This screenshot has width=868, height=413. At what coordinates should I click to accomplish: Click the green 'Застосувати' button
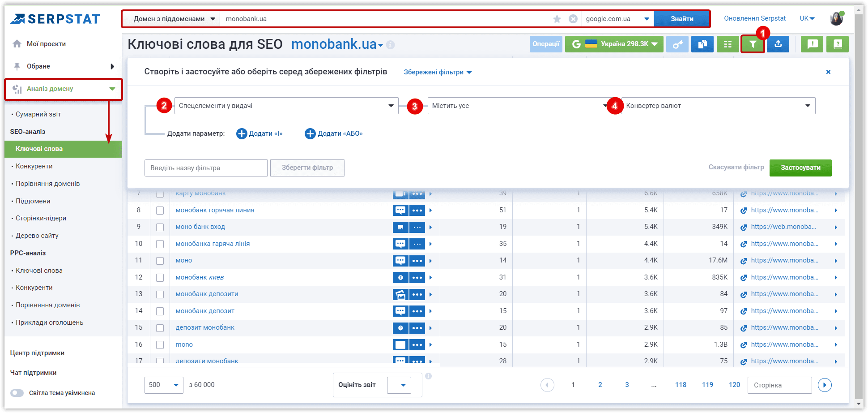(800, 168)
